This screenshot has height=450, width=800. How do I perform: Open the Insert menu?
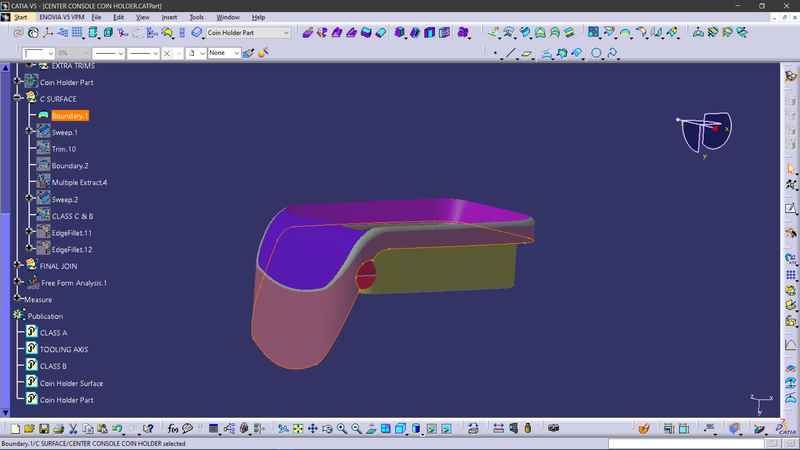pos(169,17)
